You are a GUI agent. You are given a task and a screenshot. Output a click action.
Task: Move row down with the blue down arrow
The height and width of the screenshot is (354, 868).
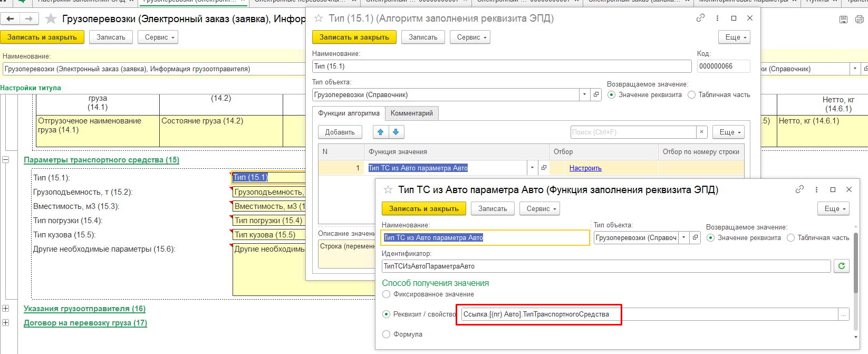[x=396, y=132]
